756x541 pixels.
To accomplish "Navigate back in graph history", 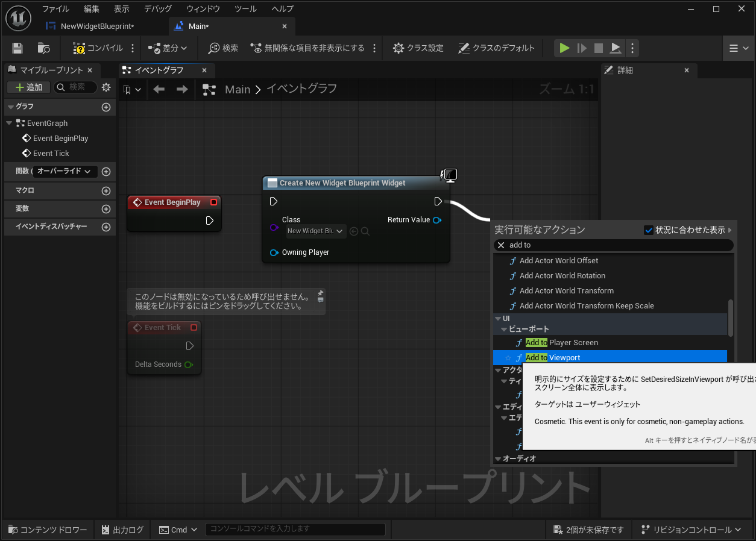I will click(159, 89).
